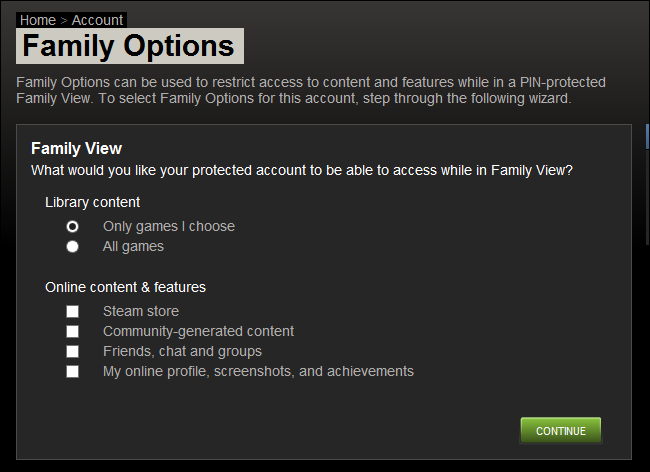This screenshot has width=650, height=472.
Task: Choose the "All games" radio button
Action: (x=72, y=246)
